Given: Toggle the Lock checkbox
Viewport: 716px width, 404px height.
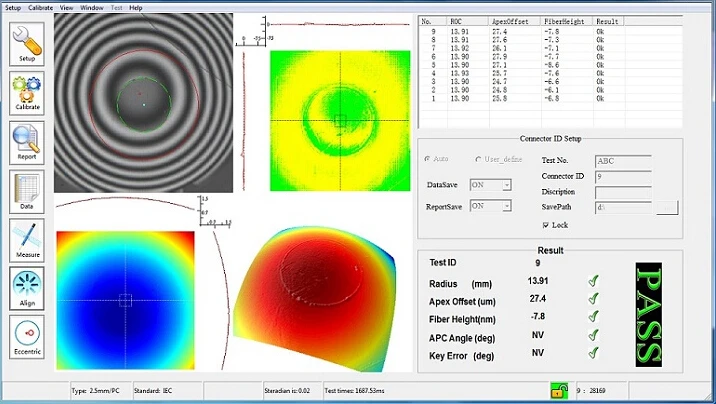Looking at the screenshot, I should [x=545, y=225].
